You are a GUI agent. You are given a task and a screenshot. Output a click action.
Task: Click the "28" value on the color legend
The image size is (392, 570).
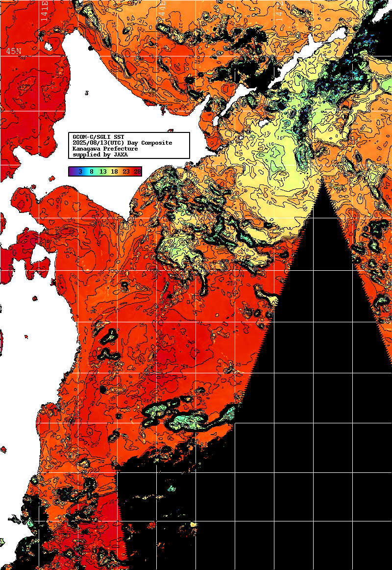pyautogui.click(x=137, y=172)
